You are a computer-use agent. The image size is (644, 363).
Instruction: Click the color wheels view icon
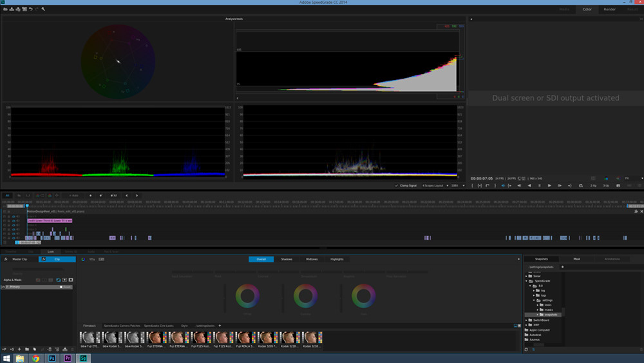[x=83, y=259]
